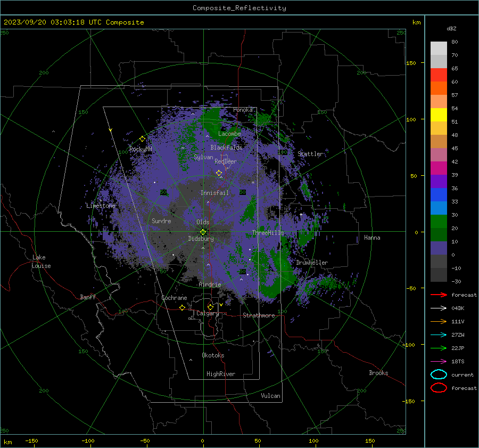Click the Okotoks label
The image size is (479, 448).
(x=213, y=355)
